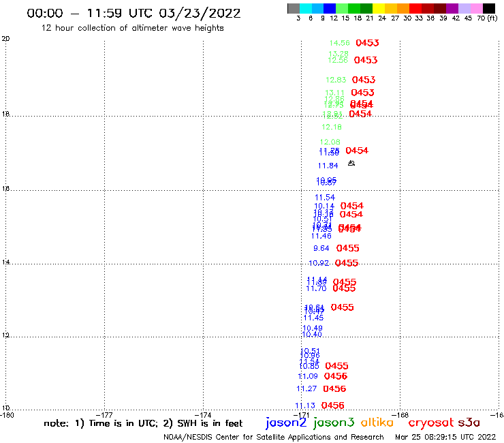Click the 0454 time label beside 10.14
The width and height of the screenshot is (504, 443).
pyautogui.click(x=352, y=206)
